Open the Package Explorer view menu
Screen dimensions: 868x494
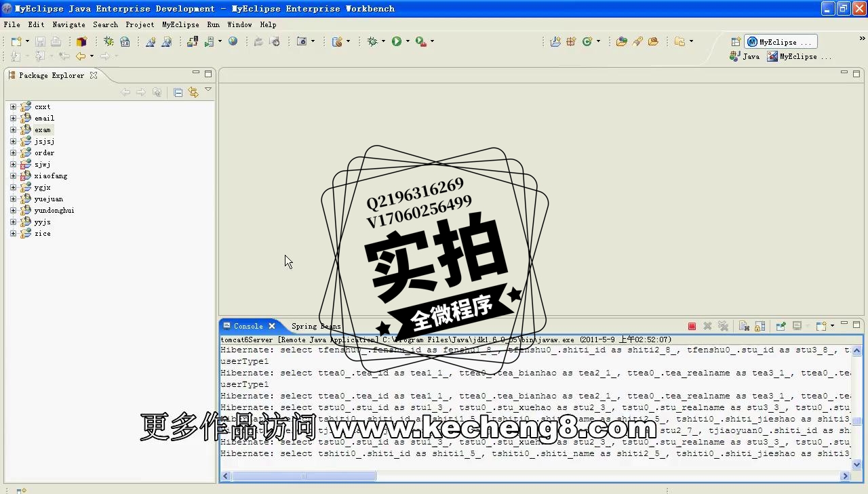coord(208,90)
